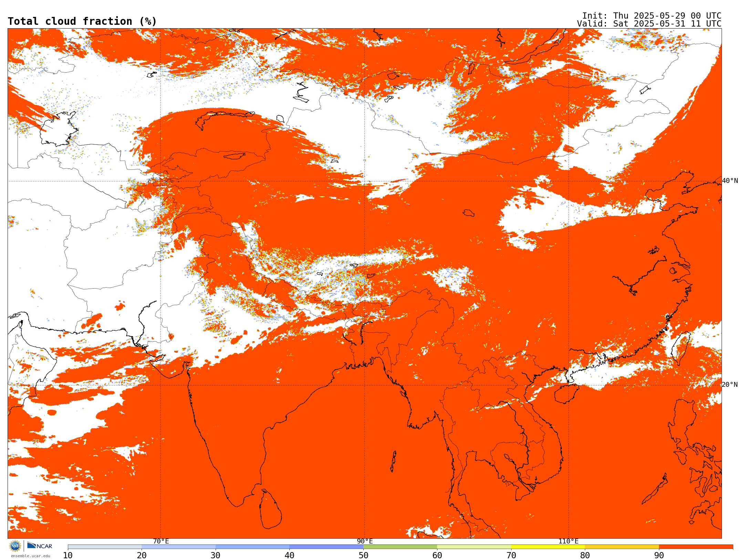Click Taiwan island on the map

(x=681, y=348)
